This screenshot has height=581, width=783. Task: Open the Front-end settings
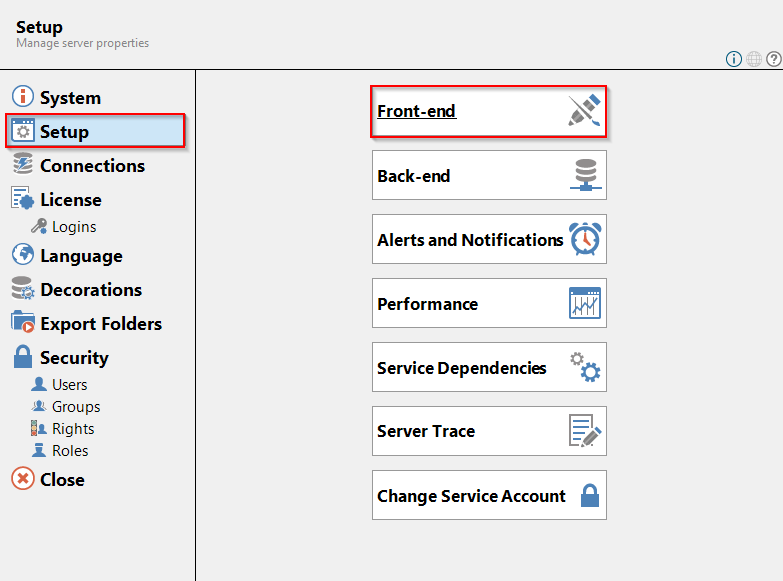(489, 111)
